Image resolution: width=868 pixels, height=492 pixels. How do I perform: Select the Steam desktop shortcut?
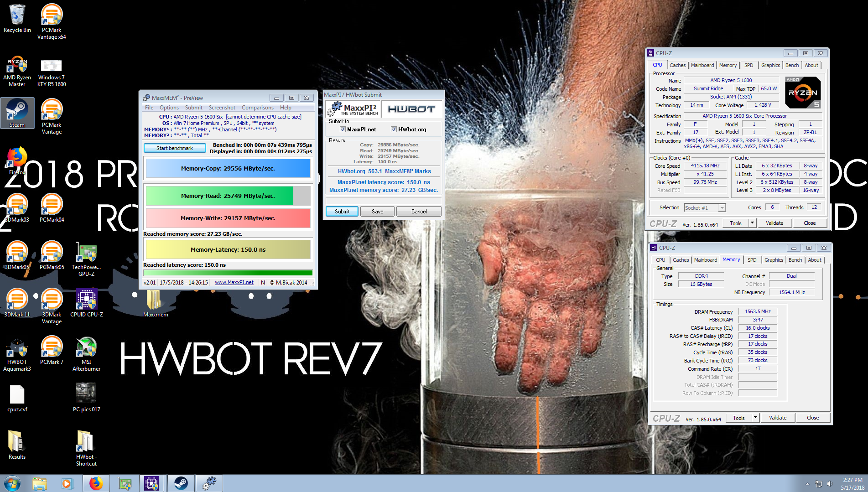(x=17, y=113)
